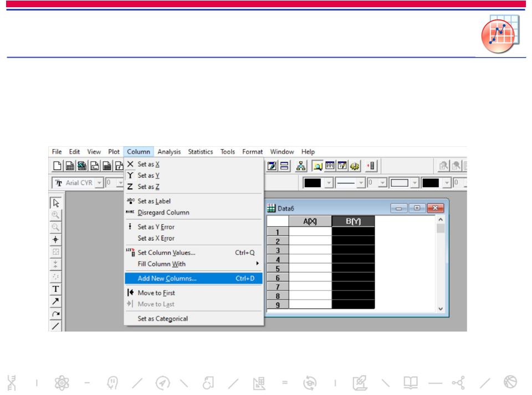
Task: Click the Add New Columns toolbar icon
Action: pyautogui.click(x=371, y=166)
